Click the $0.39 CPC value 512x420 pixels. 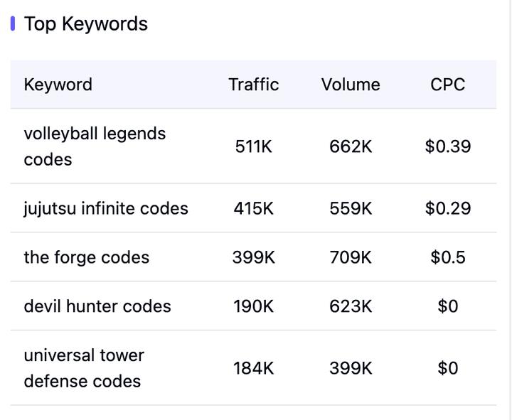[x=447, y=146]
